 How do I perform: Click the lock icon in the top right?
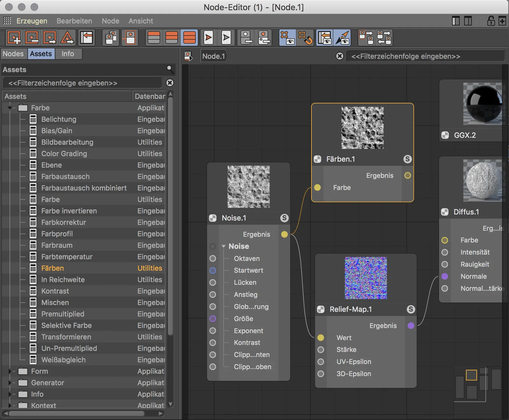(x=491, y=21)
